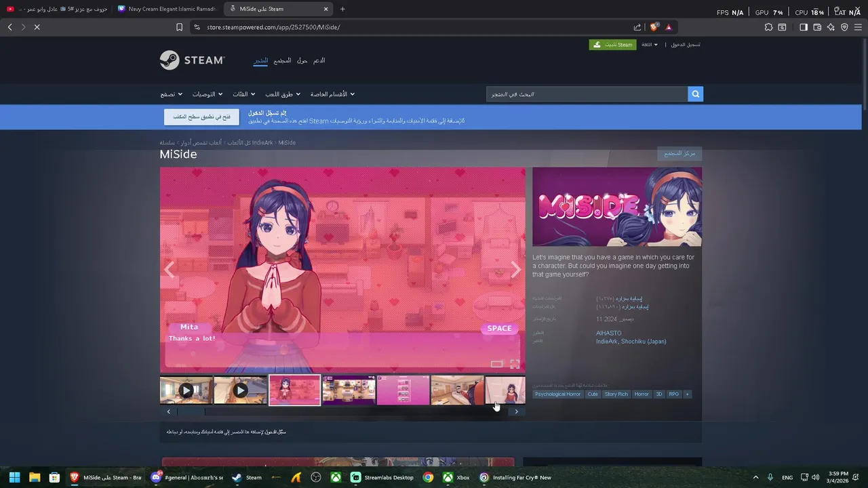Click the browser address bar URL
The height and width of the screenshot is (488, 868).
coord(273,27)
